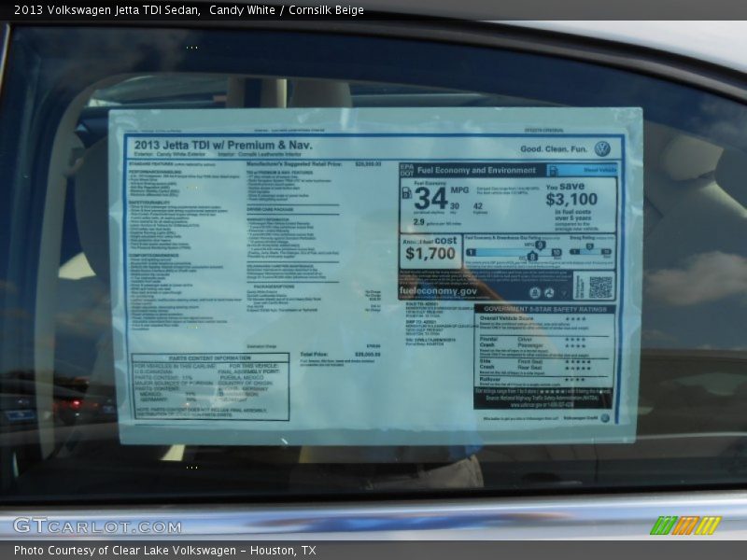The image size is (747, 560).
Task: Click the 'Total Price:' label
Action: (x=314, y=355)
